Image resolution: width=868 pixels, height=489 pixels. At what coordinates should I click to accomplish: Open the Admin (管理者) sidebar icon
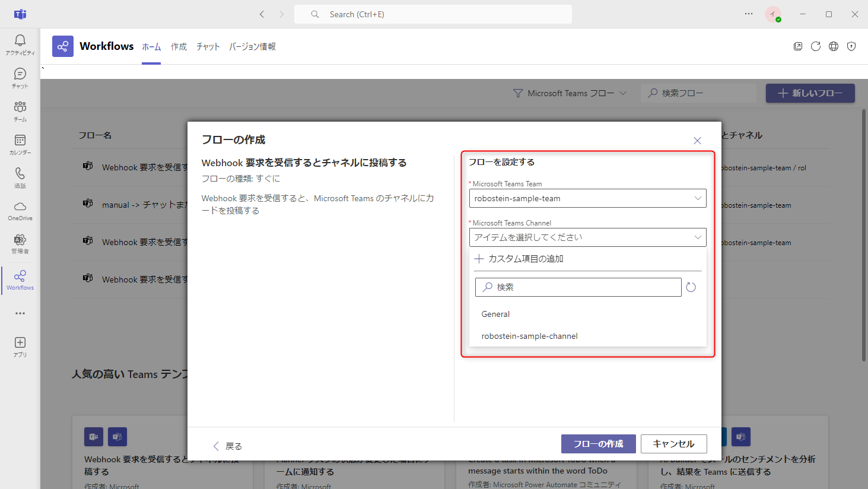20,244
